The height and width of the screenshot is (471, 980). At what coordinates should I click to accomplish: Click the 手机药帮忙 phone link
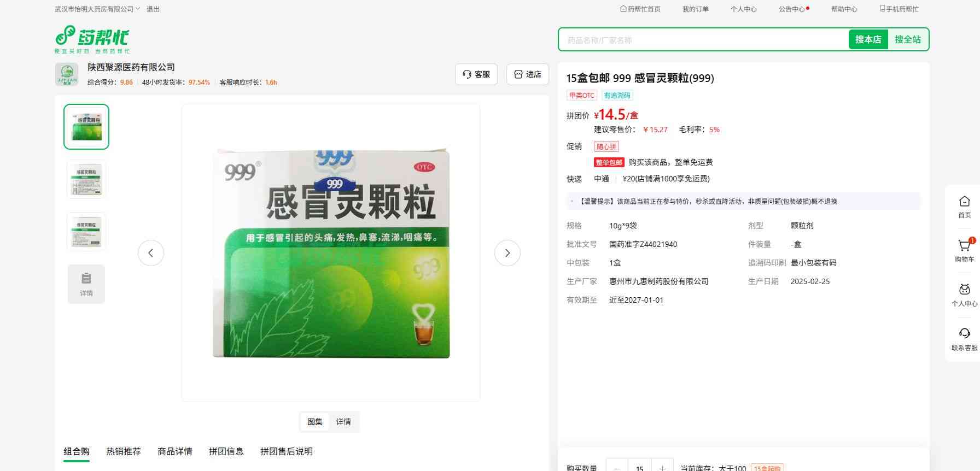point(899,9)
